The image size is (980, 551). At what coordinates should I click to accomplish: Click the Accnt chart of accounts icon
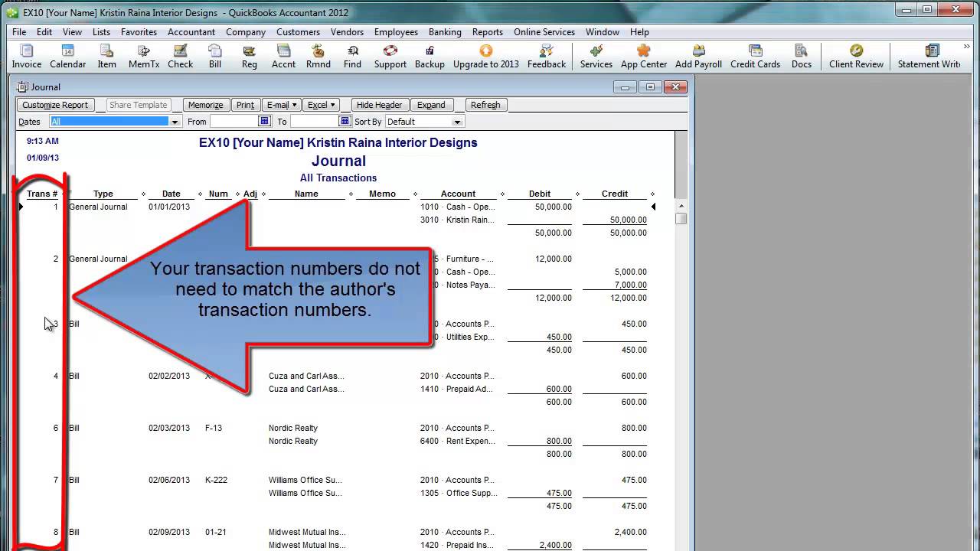click(x=283, y=57)
